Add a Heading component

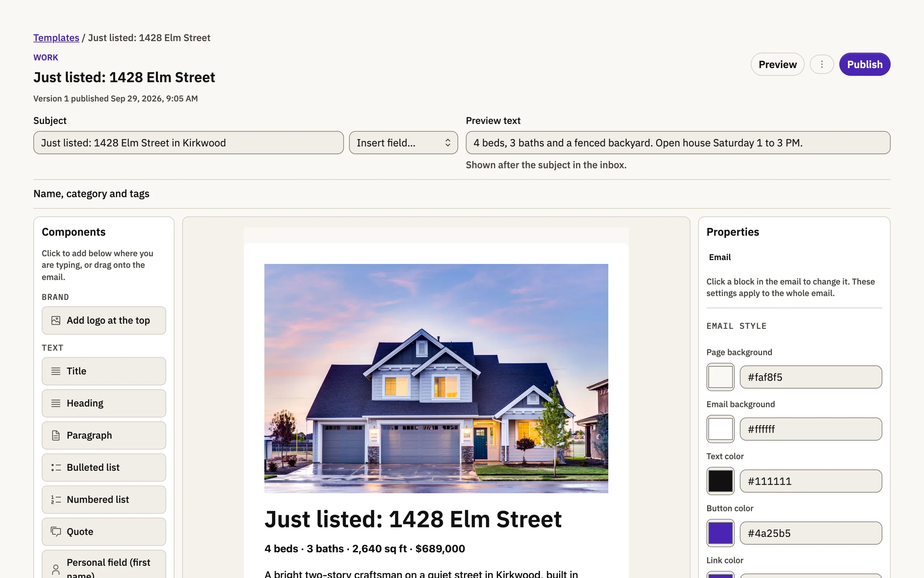click(104, 403)
